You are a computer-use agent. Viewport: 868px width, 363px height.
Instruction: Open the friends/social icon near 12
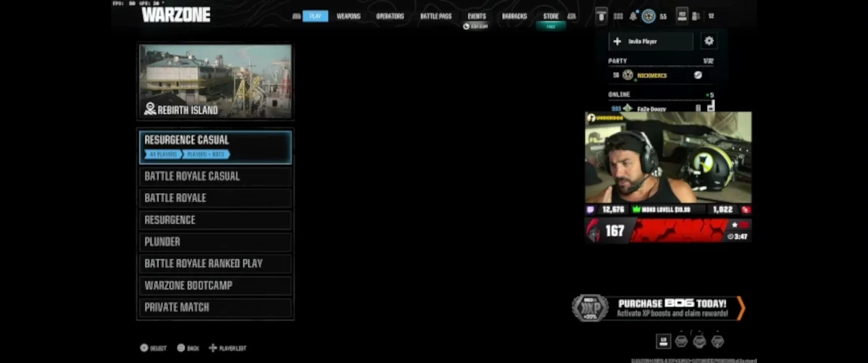pos(696,16)
